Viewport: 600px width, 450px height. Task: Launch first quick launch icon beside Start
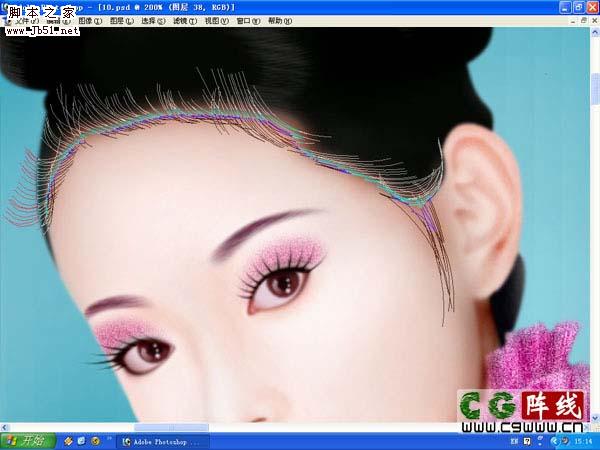(68, 441)
